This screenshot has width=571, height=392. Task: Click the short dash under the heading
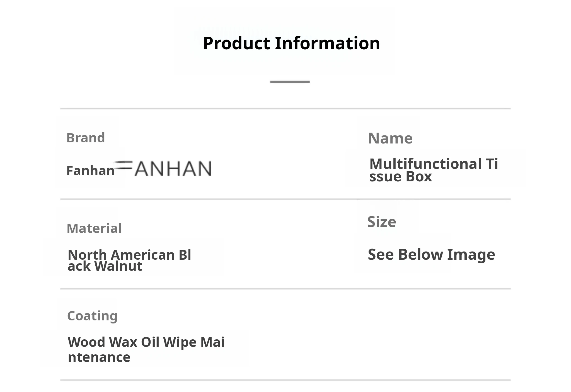coord(290,82)
